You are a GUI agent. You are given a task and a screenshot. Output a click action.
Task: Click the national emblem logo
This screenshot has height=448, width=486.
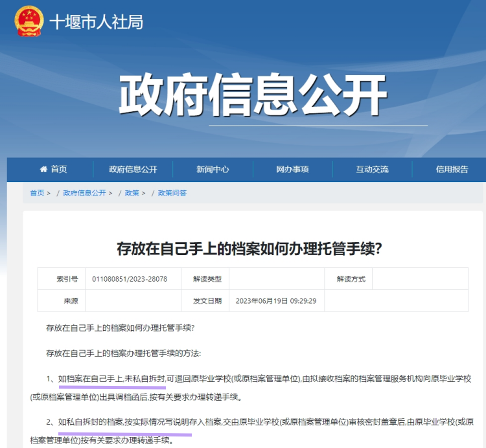click(29, 21)
